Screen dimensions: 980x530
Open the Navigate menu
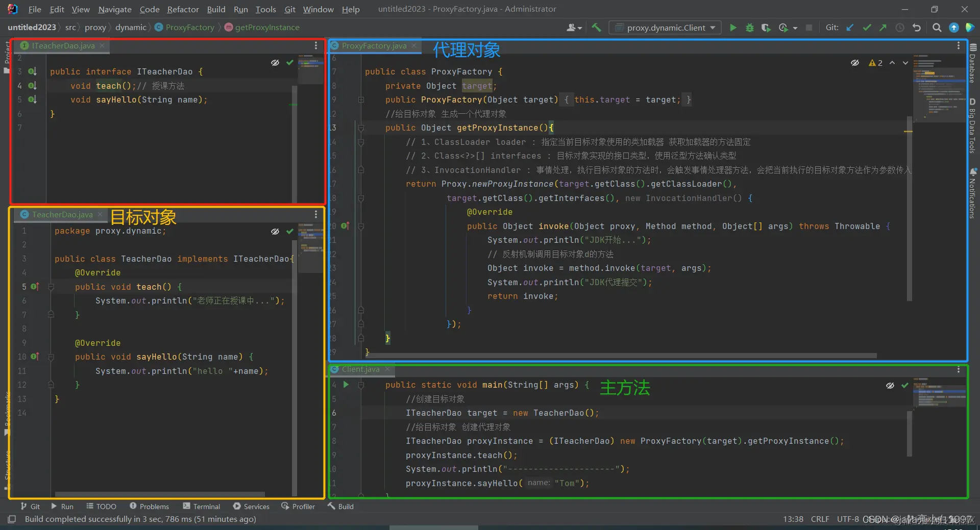(x=115, y=9)
